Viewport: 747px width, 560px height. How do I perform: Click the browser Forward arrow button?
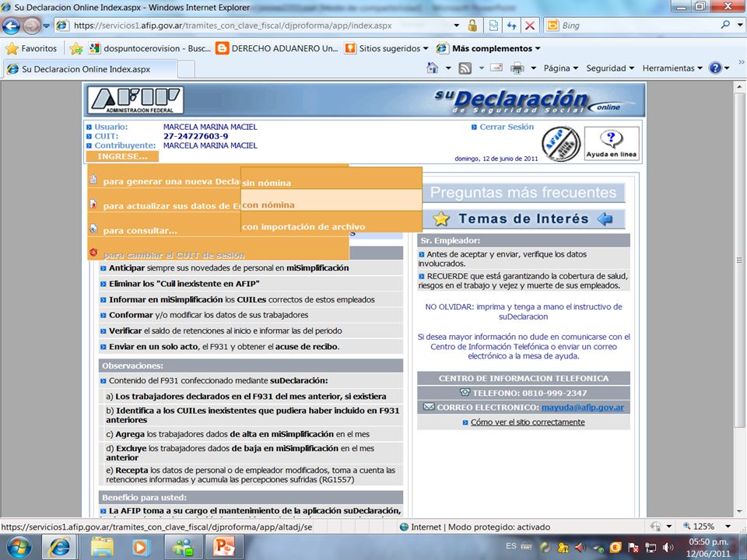point(31,26)
